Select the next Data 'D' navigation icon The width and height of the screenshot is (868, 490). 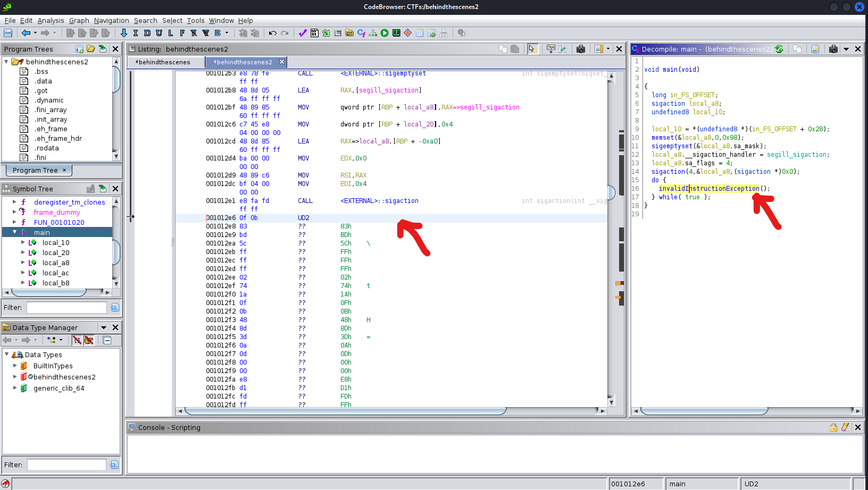[x=147, y=33]
